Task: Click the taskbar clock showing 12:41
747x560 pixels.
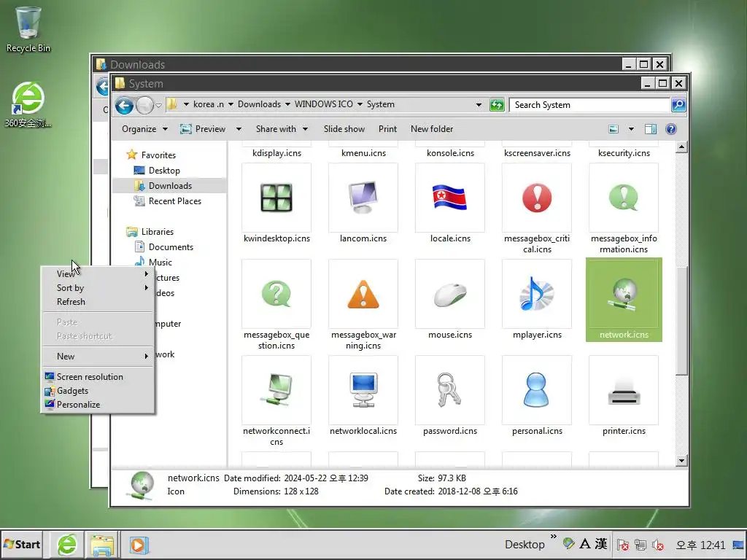Action: [x=700, y=545]
